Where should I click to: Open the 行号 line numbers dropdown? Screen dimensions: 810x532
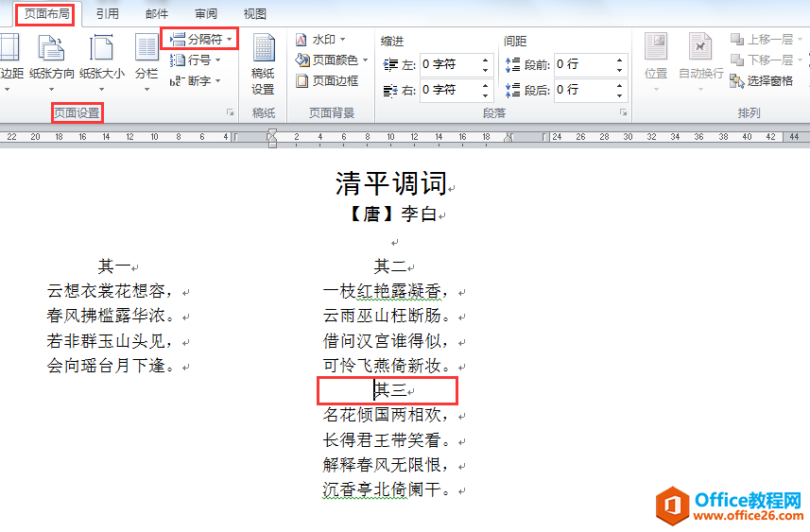point(196,60)
